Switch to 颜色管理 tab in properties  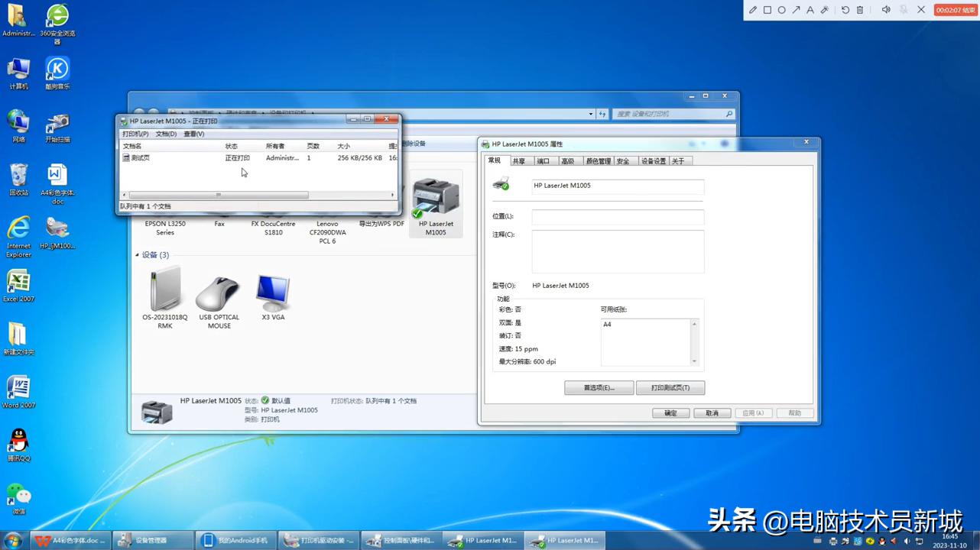(x=598, y=161)
